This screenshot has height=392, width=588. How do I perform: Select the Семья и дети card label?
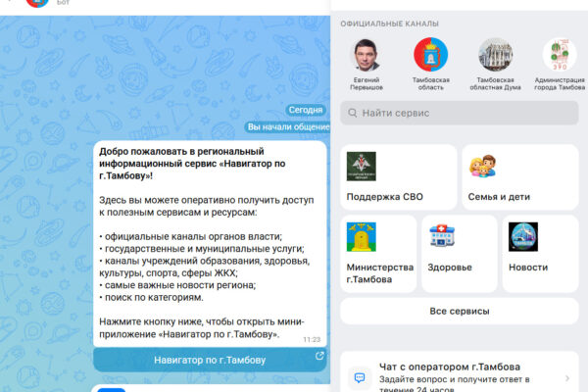(x=499, y=197)
